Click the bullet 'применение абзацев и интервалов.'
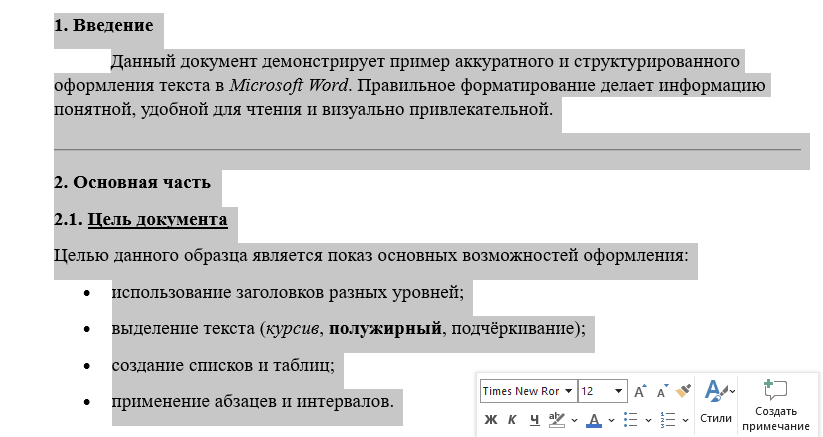This screenshot has width=823, height=437. 252,402
